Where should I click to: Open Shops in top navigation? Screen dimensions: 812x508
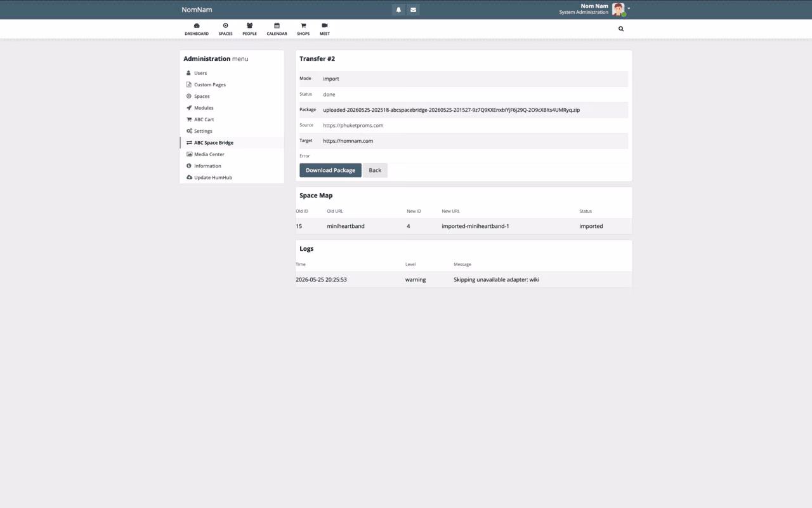pos(303,29)
